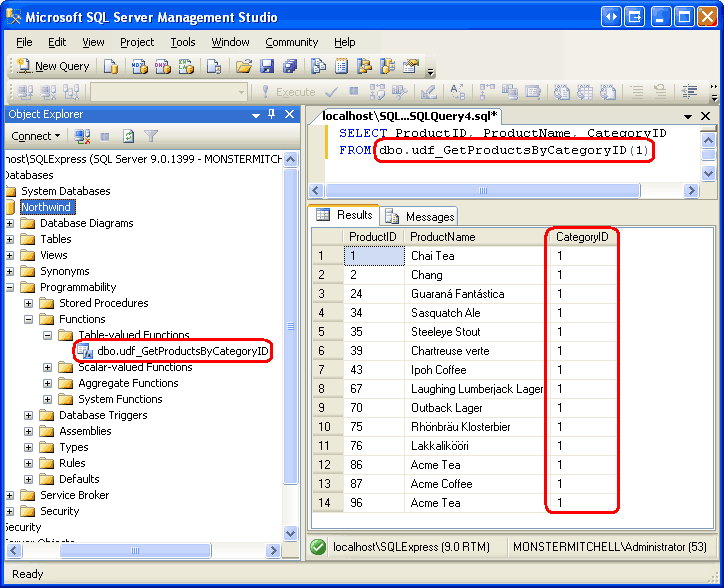Expand the Stored Procedures folder
This screenshot has width=724, height=588.
click(29, 303)
